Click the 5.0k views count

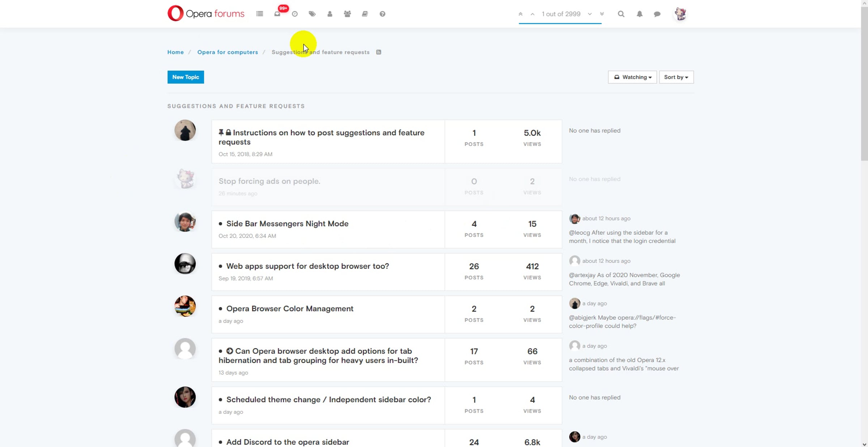point(532,133)
